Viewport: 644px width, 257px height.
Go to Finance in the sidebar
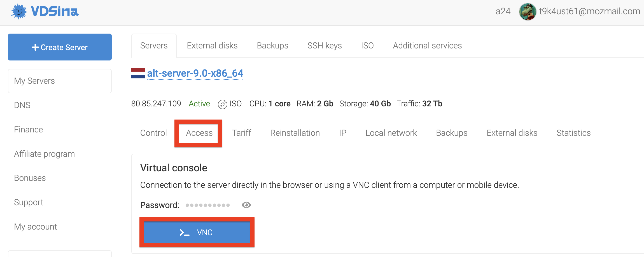(29, 129)
